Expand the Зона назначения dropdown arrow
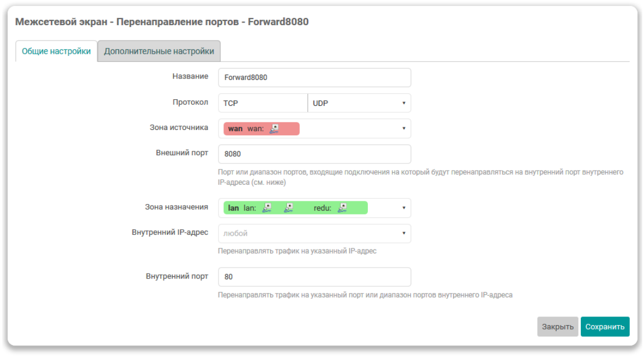The image size is (644, 357). point(404,208)
